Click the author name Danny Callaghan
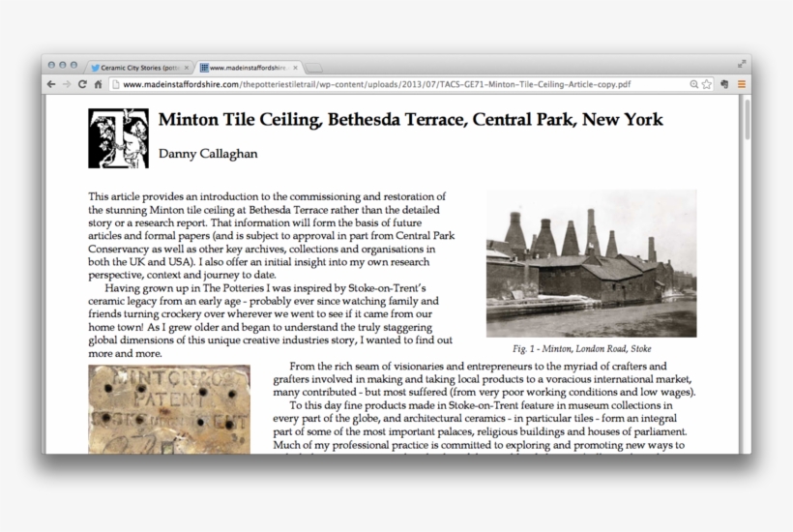 [x=208, y=154]
